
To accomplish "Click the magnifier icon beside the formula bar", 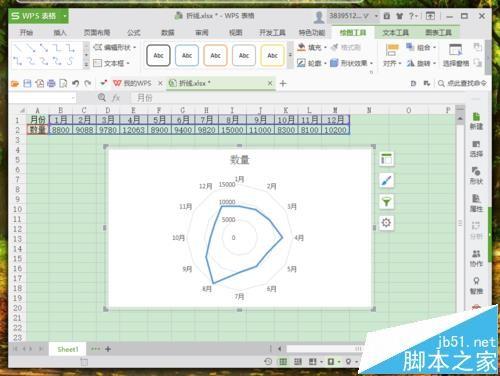I will click(102, 98).
